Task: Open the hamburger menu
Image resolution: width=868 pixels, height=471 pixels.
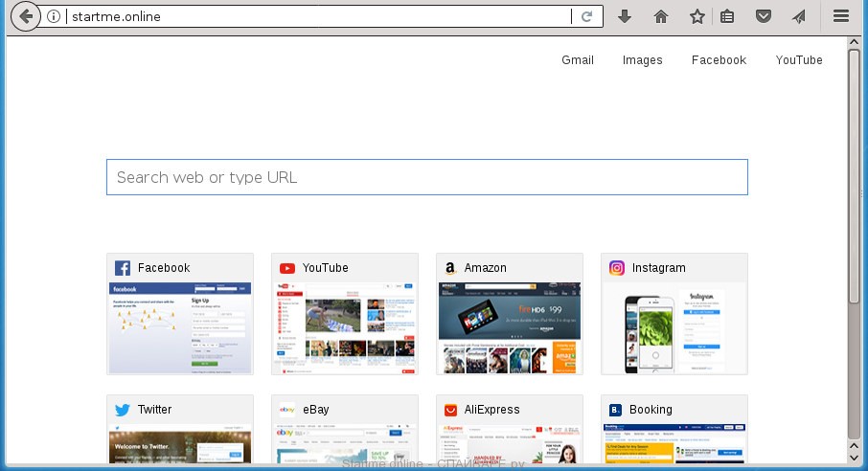Action: pos(841,16)
